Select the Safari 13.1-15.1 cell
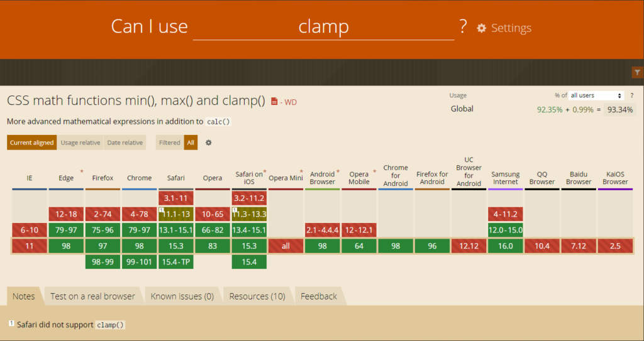The image size is (644, 341). (x=176, y=230)
